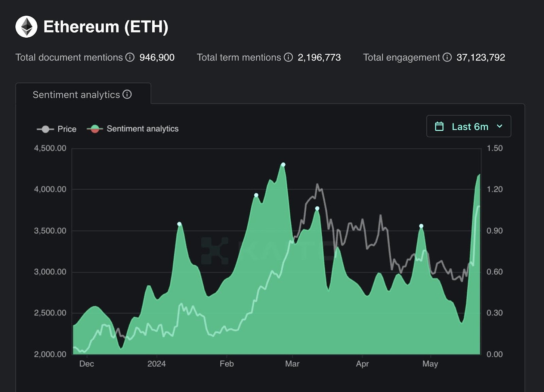544x392 pixels.
Task: Click the 3,500.00 price axis label
Action: click(50, 231)
